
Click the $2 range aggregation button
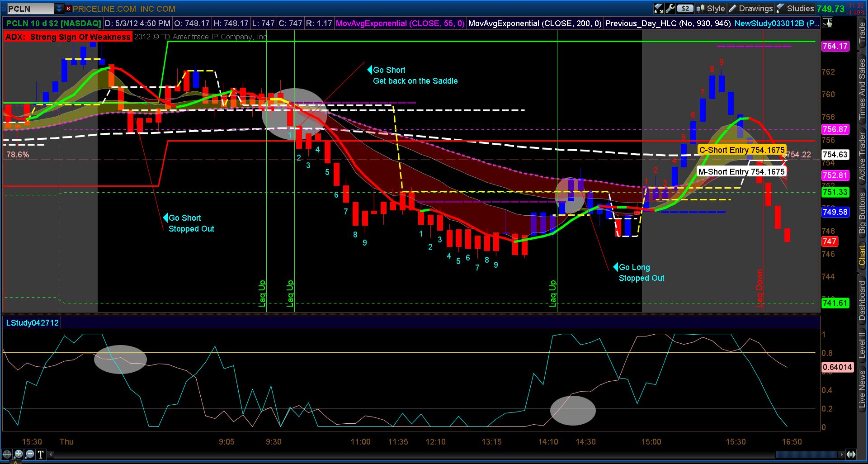[x=686, y=9]
